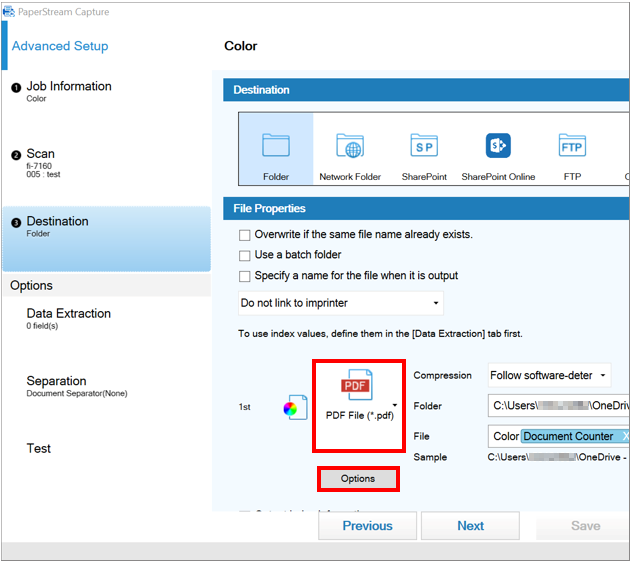Screen dimensions: 631x562
Task: Choose the Network Folder destination icon
Action: click(x=349, y=147)
